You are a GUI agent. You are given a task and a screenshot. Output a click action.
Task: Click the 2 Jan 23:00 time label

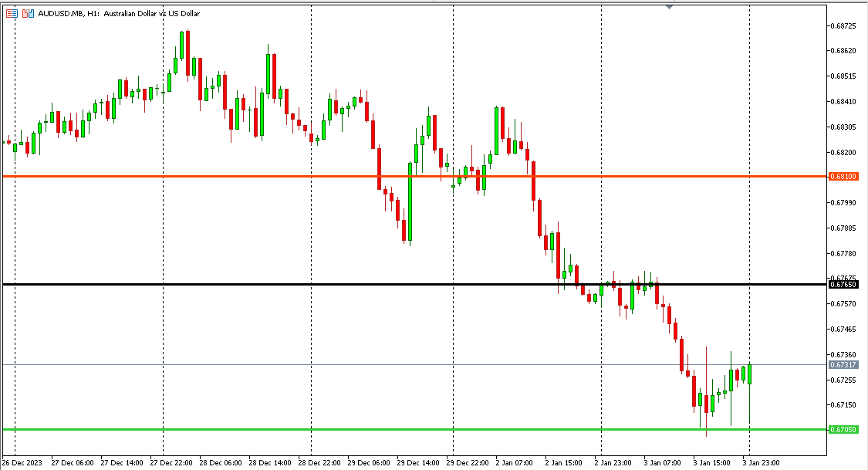coord(614,463)
